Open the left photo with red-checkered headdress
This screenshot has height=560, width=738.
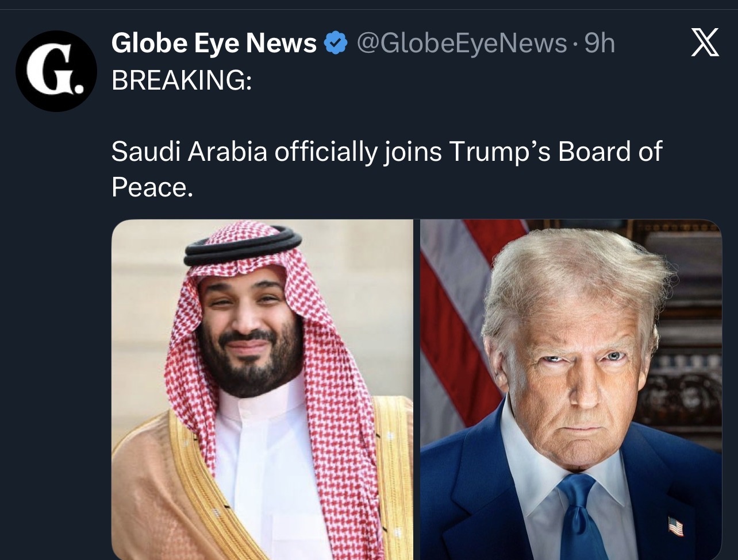(262, 389)
